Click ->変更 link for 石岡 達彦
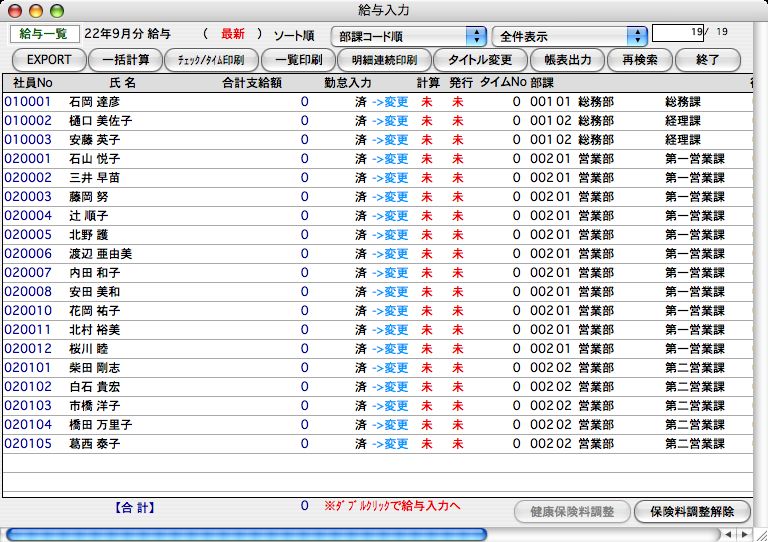Image resolution: width=768 pixels, height=542 pixels. (x=390, y=102)
